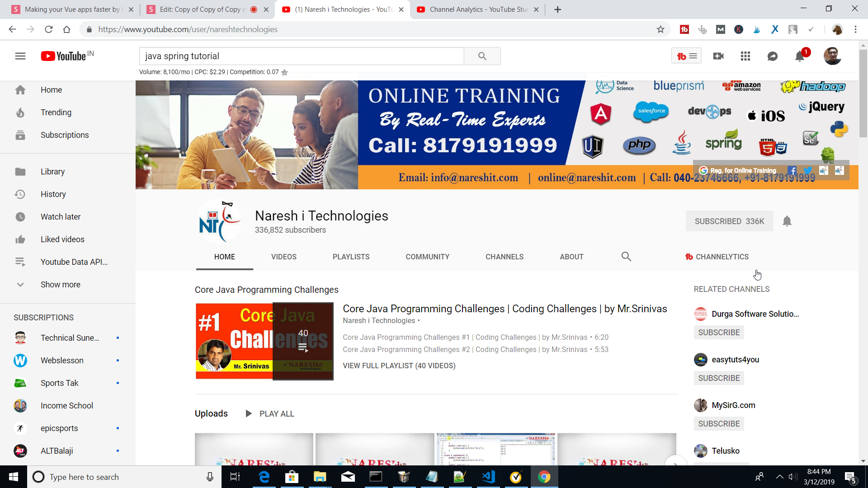Click the YouTube search magnifier button
This screenshot has width=868, height=488.
tap(482, 56)
